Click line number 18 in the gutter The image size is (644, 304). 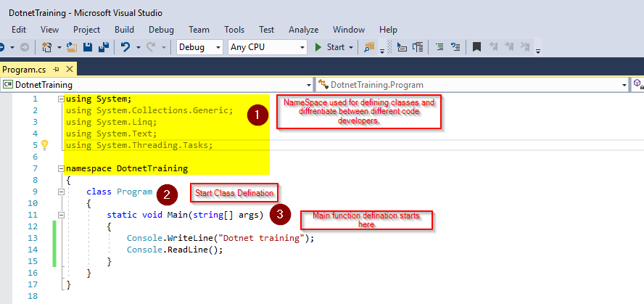pyautogui.click(x=33, y=296)
